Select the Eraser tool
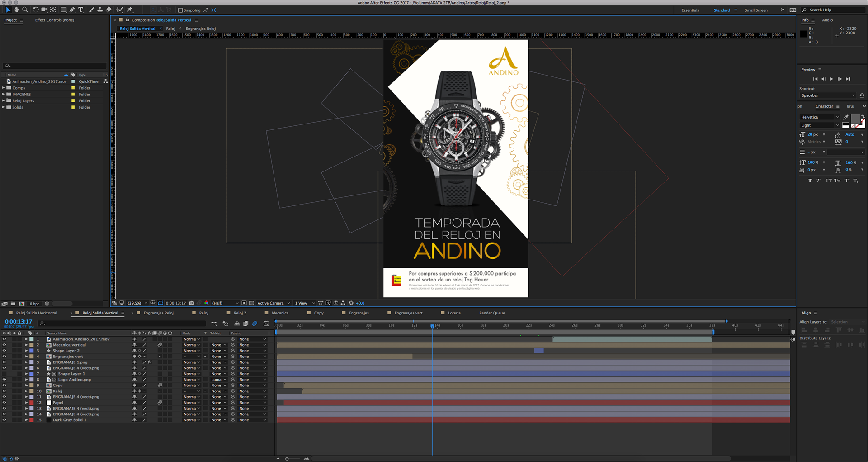This screenshot has height=462, width=868. click(x=108, y=10)
